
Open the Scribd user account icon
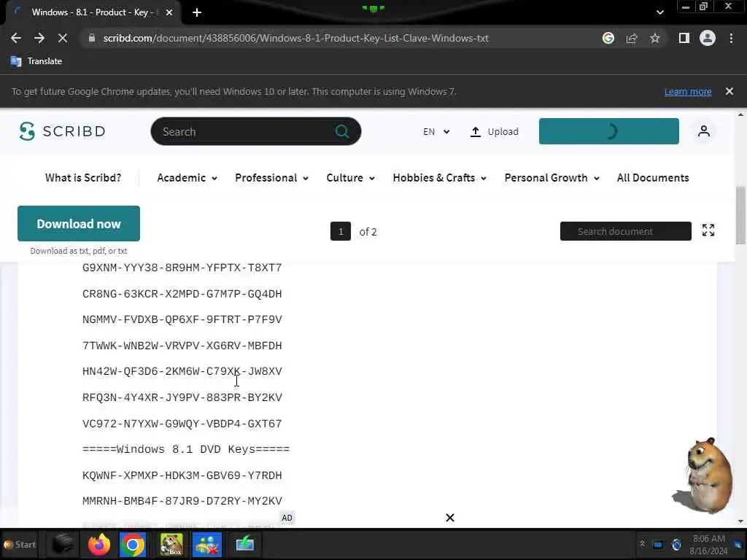[x=704, y=131]
